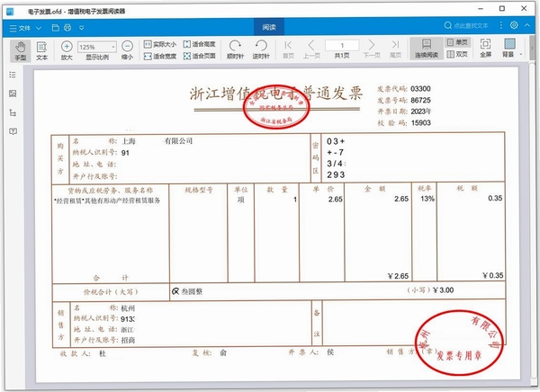
Task: Click the item text 经营租赁 service name
Action: [x=107, y=200]
